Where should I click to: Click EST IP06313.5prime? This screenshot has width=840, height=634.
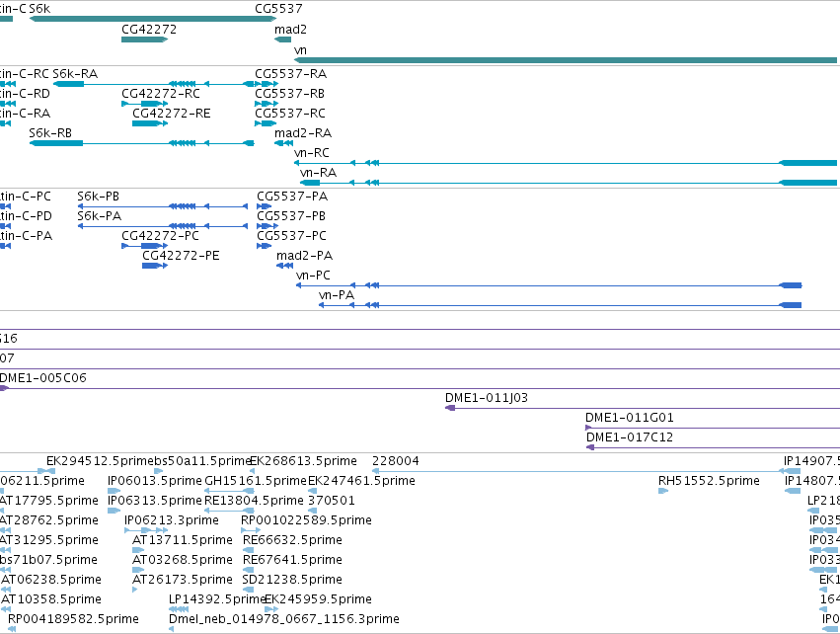(115, 511)
